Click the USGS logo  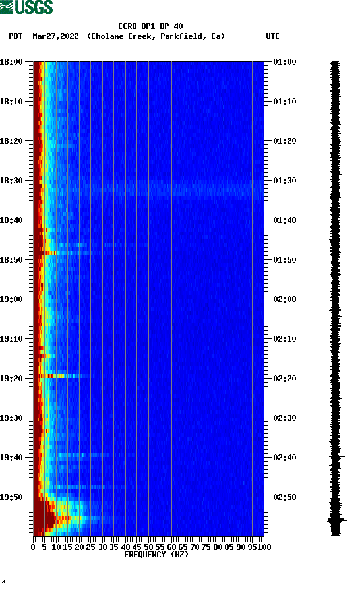[26, 7]
